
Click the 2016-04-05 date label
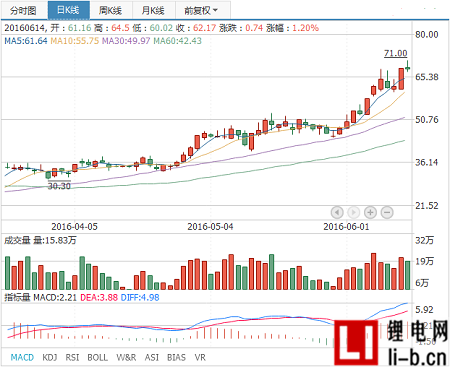(x=74, y=227)
